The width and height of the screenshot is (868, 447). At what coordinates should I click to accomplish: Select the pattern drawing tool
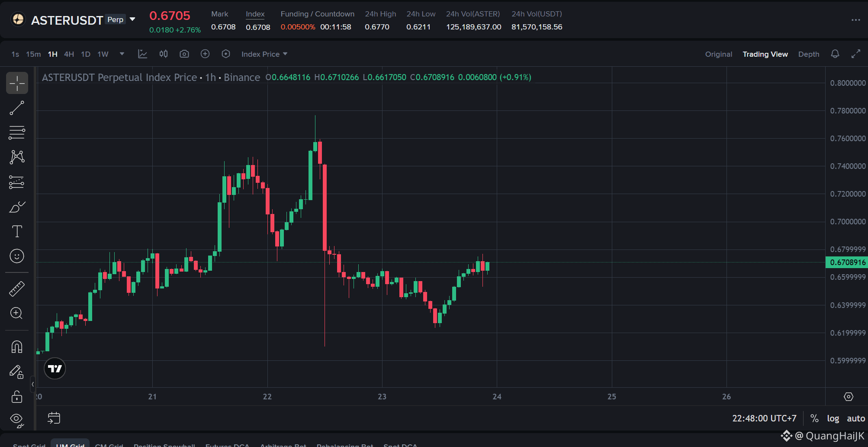(x=17, y=157)
